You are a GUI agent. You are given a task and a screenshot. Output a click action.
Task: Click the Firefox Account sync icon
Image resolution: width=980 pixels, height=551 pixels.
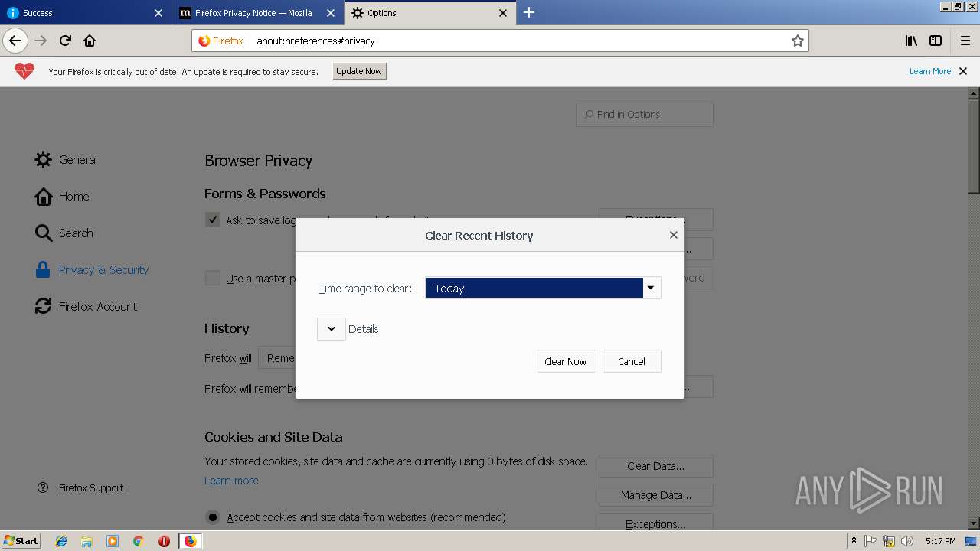click(43, 306)
